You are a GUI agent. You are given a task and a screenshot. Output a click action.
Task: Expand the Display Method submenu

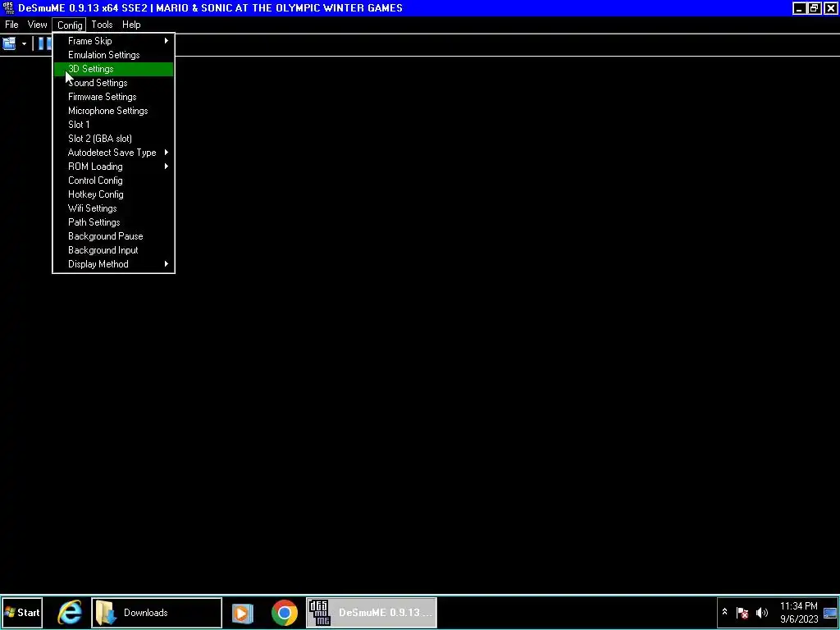pos(113,263)
